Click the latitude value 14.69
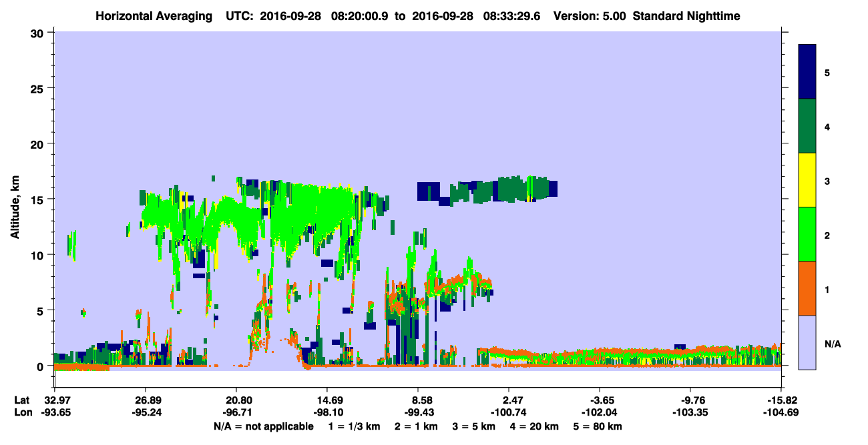Image resolution: width=868 pixels, height=445 pixels. 327,400
